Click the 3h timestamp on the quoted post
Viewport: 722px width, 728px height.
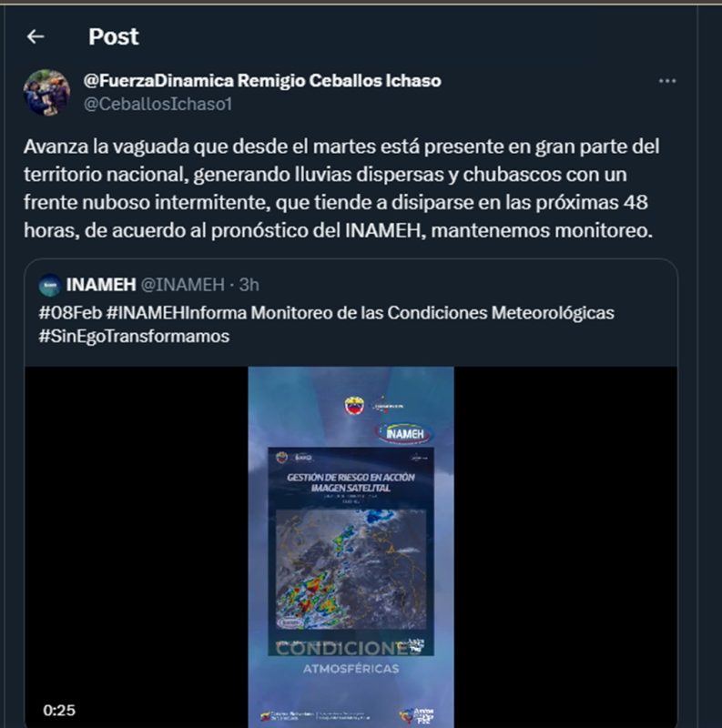point(249,285)
